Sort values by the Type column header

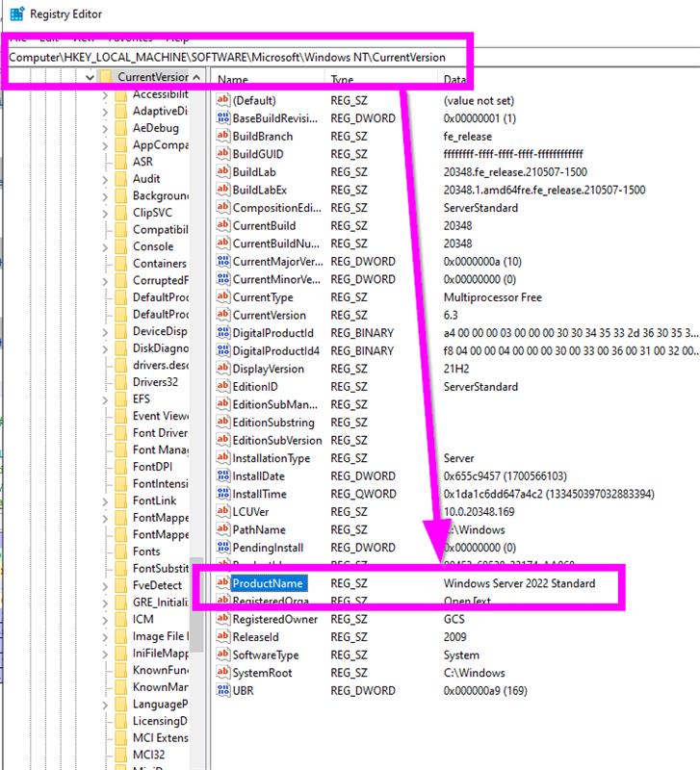[343, 81]
